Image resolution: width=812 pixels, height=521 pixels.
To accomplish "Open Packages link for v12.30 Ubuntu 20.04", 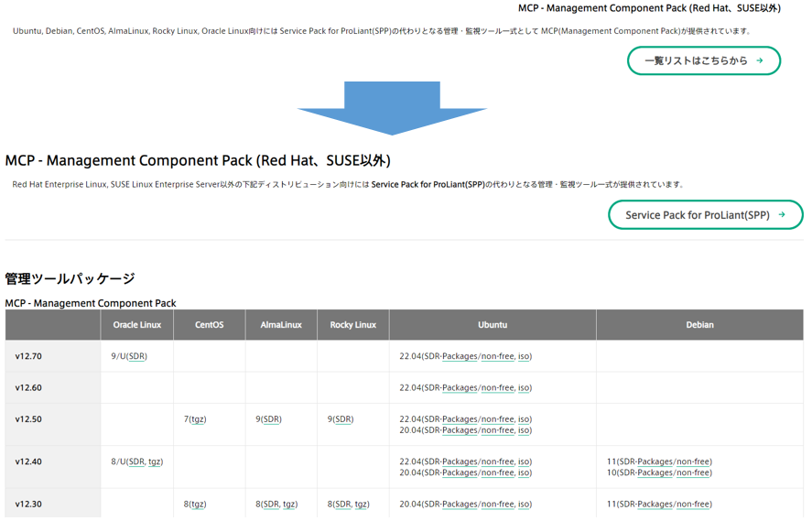I will 460,504.
